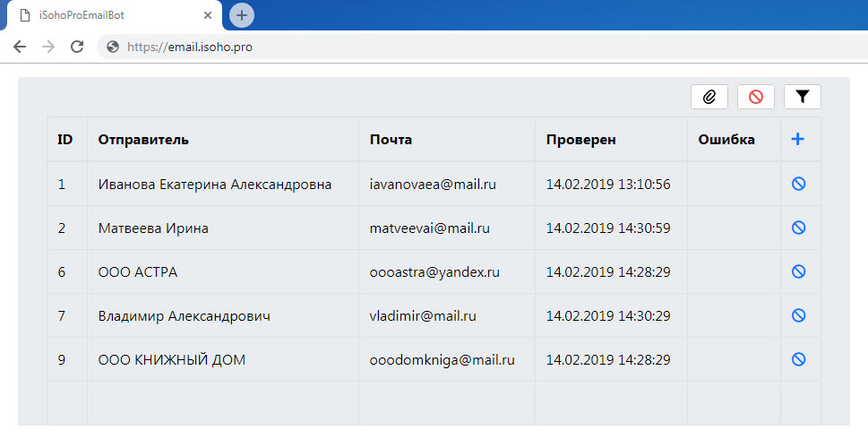This screenshot has height=439, width=868.
Task: Close the iSohoProEmailBot tab
Action: tap(208, 15)
